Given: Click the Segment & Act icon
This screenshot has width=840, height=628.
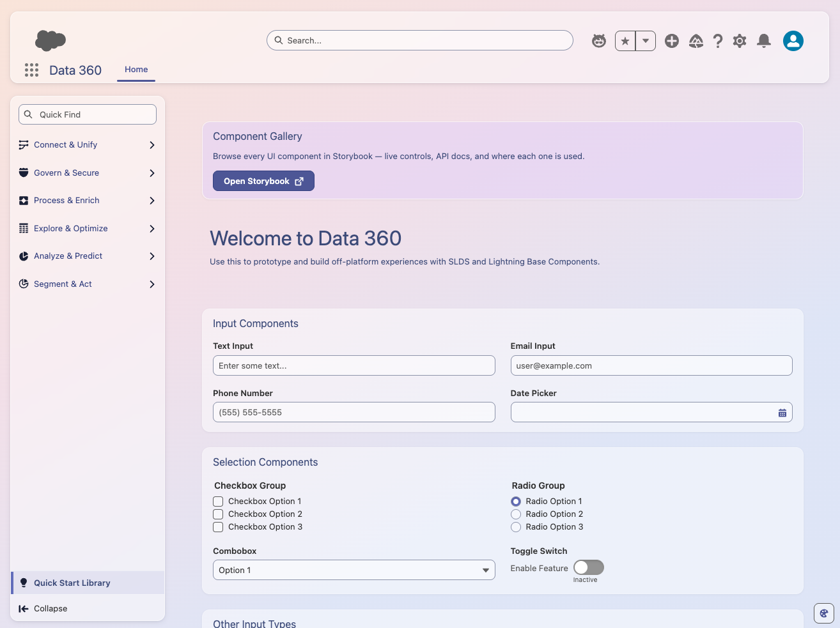Looking at the screenshot, I should point(24,284).
